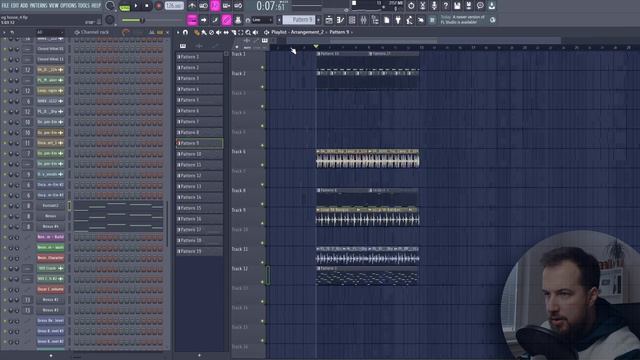Open the PATTERNS menu

tap(38, 6)
